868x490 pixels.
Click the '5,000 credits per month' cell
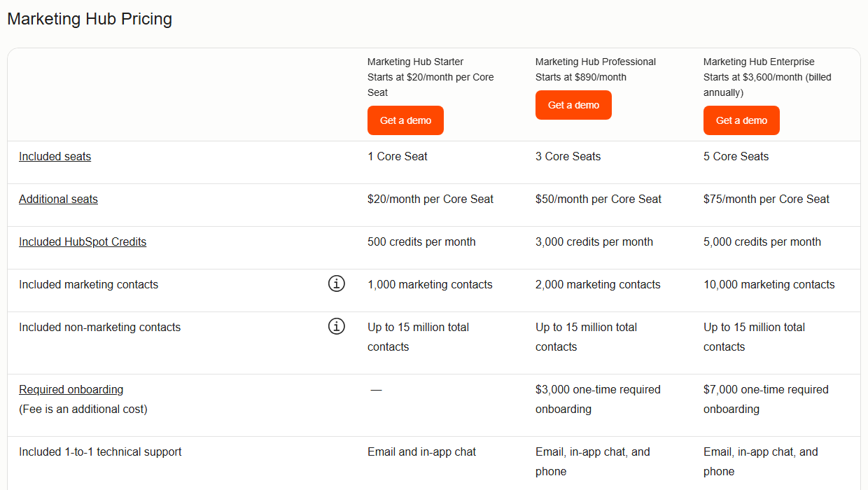[x=762, y=242]
